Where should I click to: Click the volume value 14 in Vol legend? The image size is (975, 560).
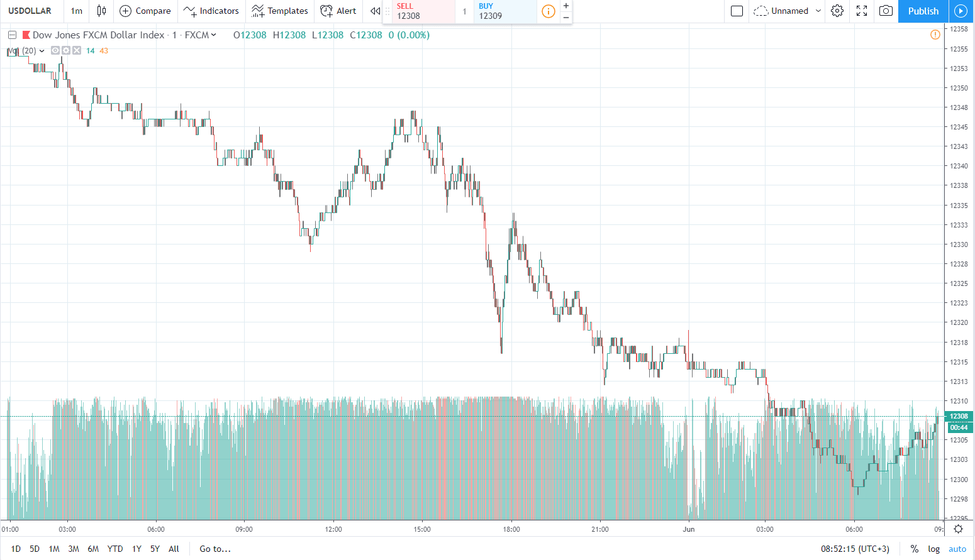point(91,51)
